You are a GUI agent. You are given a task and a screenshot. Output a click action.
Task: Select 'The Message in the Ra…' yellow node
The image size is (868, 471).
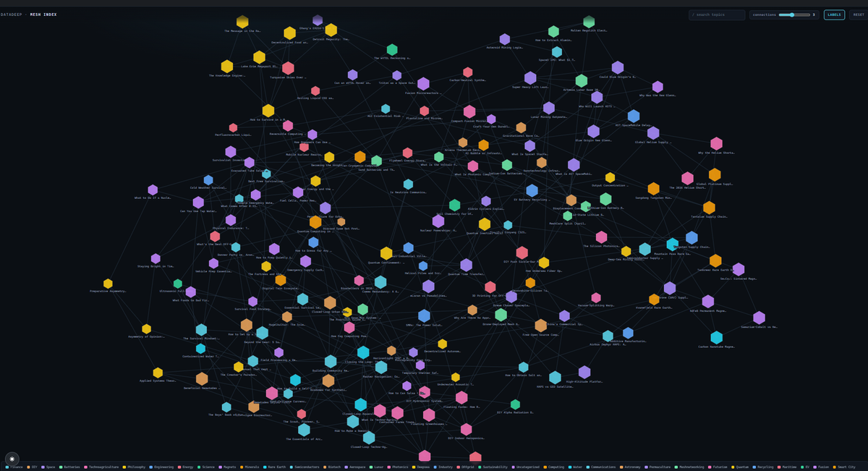click(242, 22)
